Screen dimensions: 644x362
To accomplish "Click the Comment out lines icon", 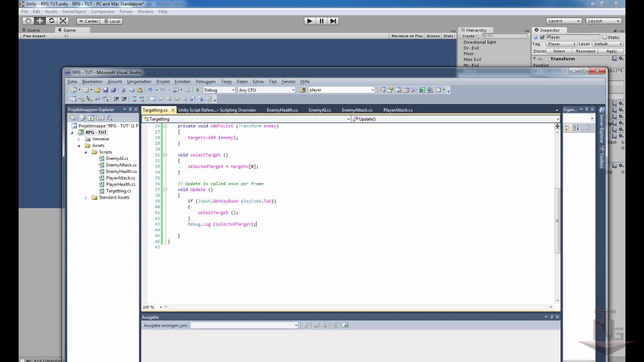I will coord(134,99).
